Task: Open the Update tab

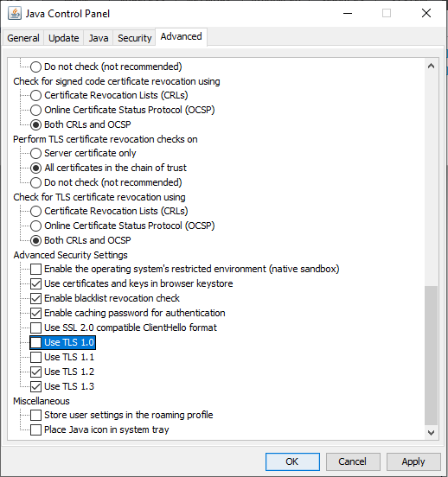Action: coord(64,38)
